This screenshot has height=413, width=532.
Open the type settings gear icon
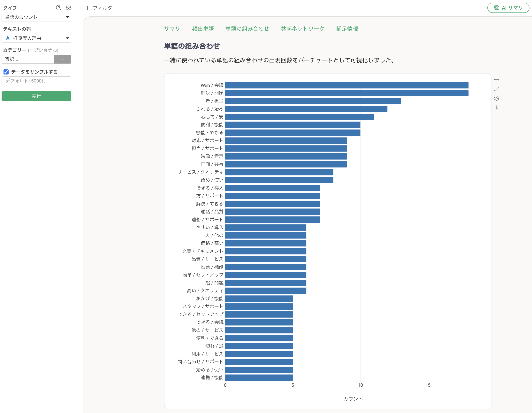tap(68, 8)
